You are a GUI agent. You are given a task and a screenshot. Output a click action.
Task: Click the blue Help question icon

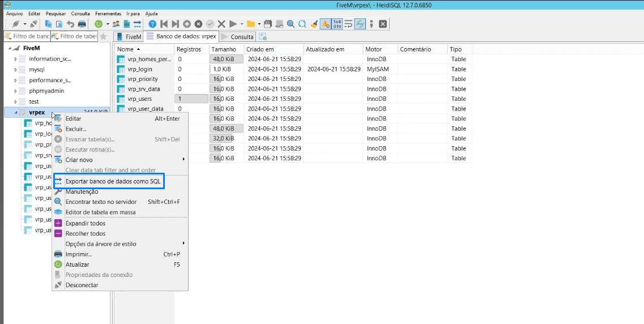tap(152, 24)
